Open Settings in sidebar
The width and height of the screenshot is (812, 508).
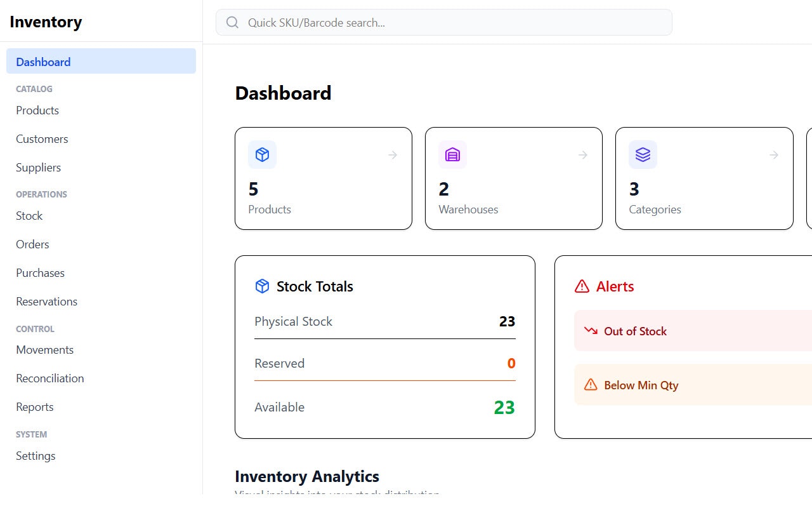click(x=101, y=456)
